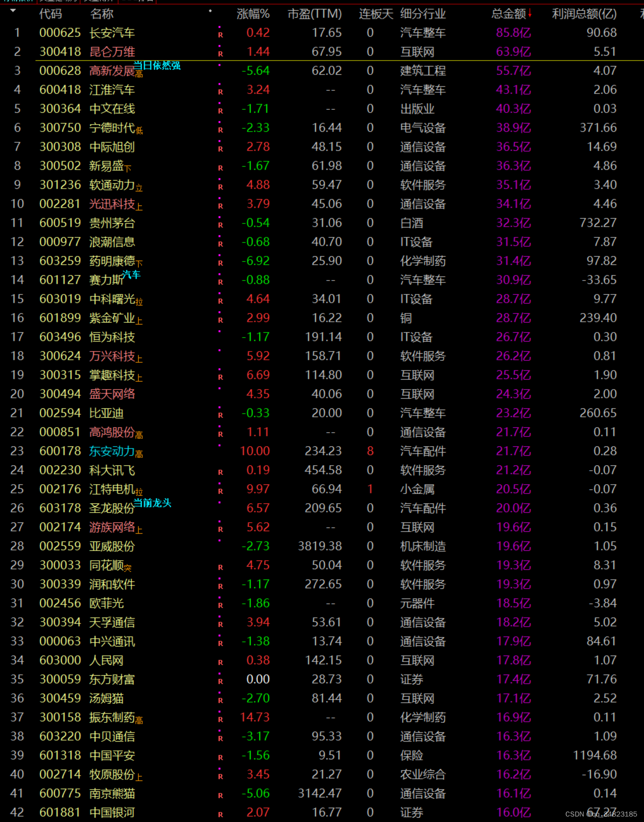644x822 pixels.
Task: Click the R margin icon for 东方财富
Action: (x=220, y=682)
